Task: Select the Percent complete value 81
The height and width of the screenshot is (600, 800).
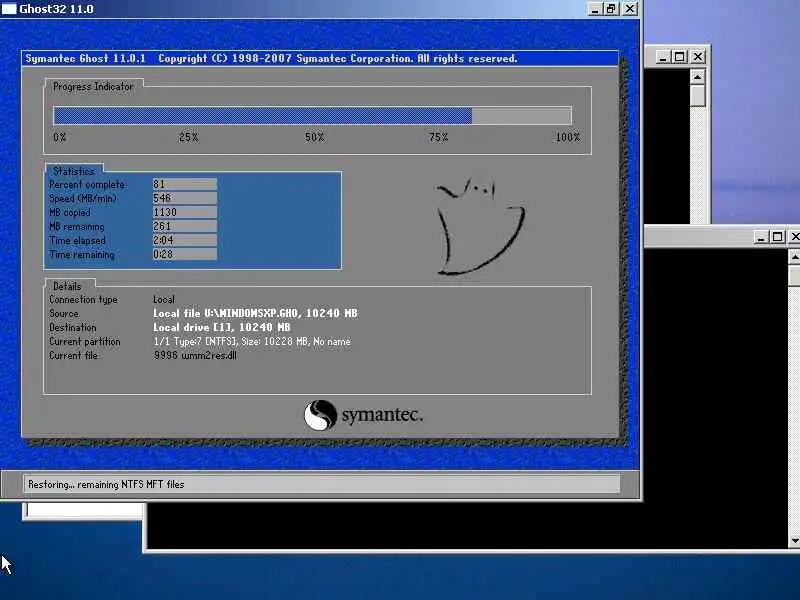Action: pyautogui.click(x=185, y=184)
